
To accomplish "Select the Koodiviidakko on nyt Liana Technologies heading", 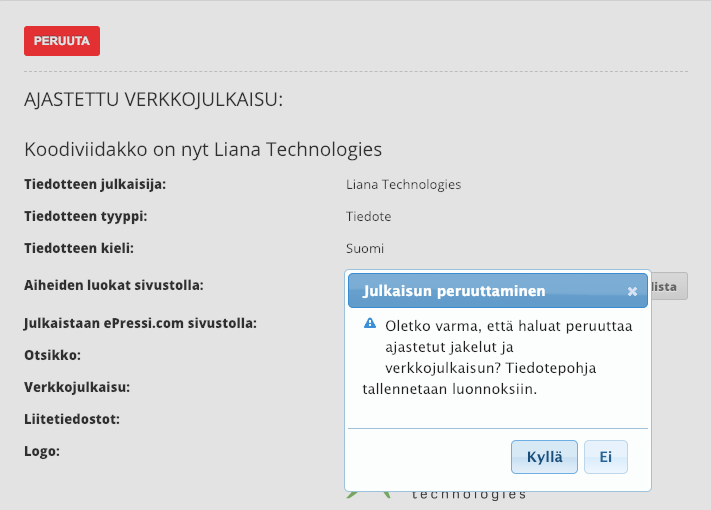I will click(x=203, y=149).
